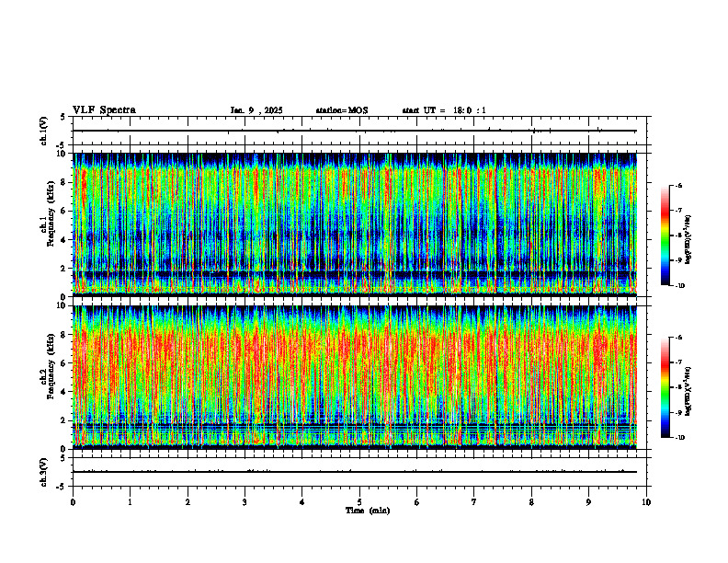Select the ch.2 "Frequency (kHz)" axis label
Image resolution: width=728 pixels, height=563 pixels.
[51, 366]
